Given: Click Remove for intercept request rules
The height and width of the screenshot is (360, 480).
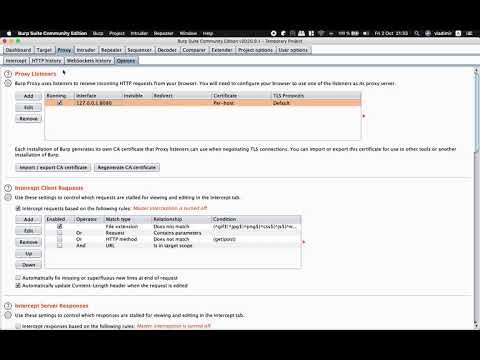Looking at the screenshot, I should [x=29, y=242].
